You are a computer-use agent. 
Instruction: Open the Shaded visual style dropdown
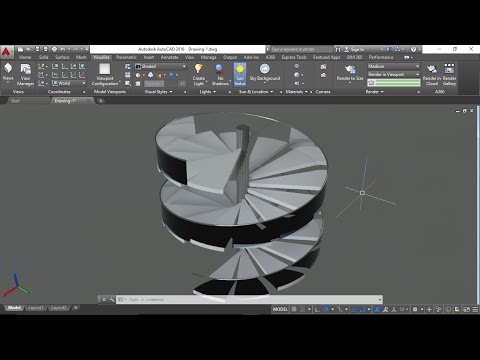coord(160,66)
